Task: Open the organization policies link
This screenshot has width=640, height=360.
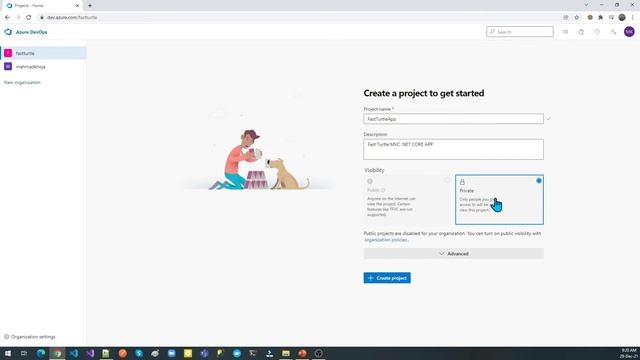Action: click(x=385, y=240)
